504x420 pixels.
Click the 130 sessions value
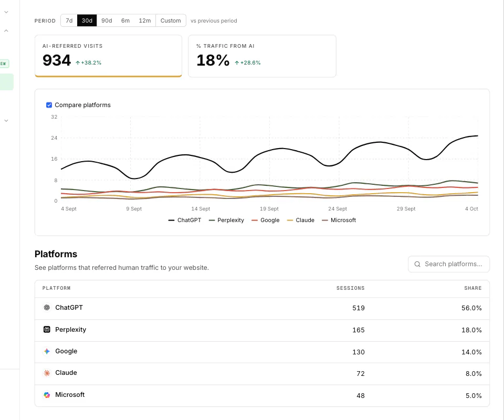(359, 352)
